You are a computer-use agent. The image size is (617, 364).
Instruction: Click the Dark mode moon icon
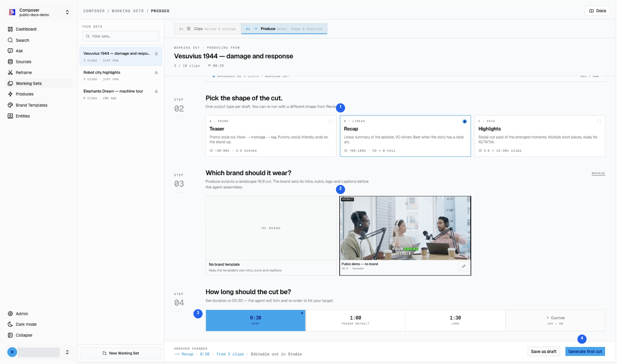point(10,324)
